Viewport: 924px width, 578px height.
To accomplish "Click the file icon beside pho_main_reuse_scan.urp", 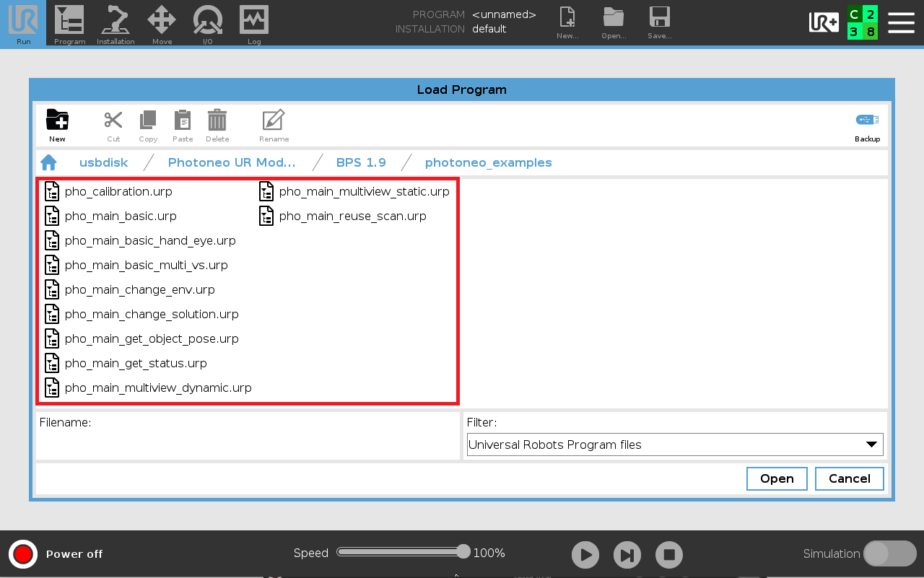I will tap(266, 216).
